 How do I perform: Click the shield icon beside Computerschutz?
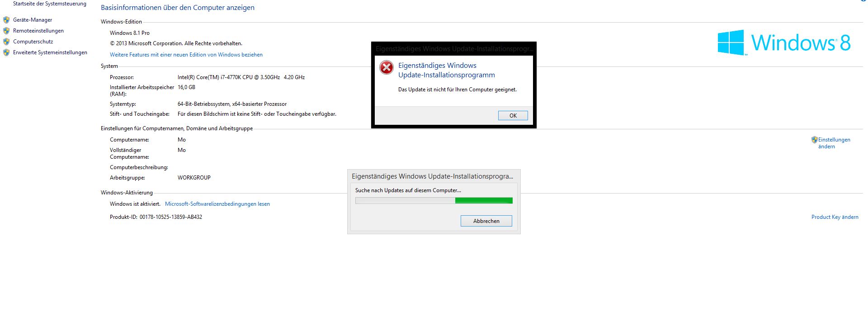click(x=6, y=42)
